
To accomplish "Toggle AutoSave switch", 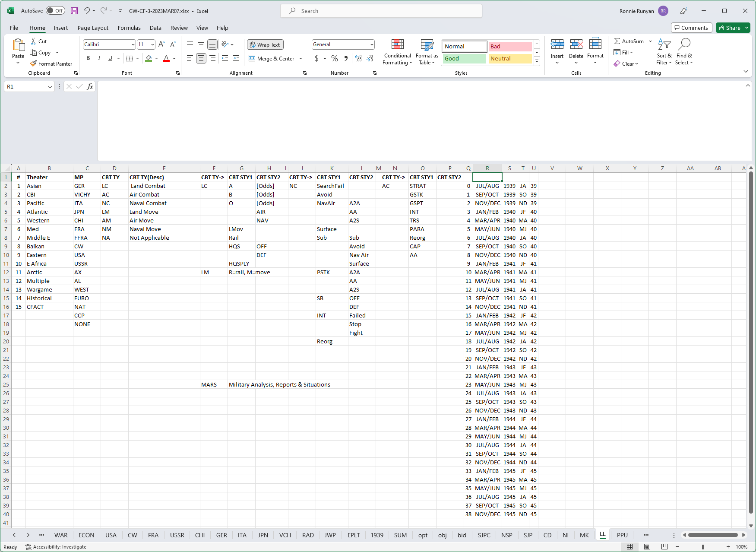I will [x=55, y=11].
